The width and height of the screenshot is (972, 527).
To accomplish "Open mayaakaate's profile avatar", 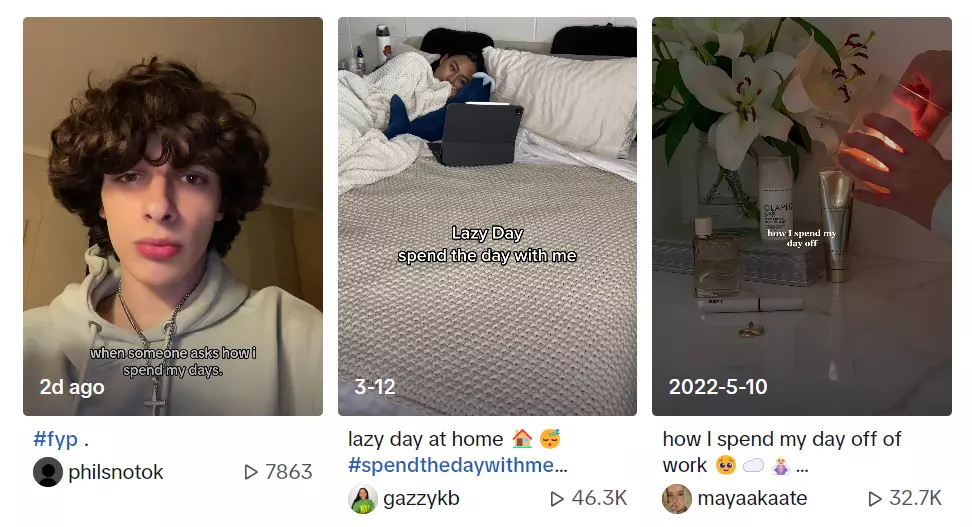I will (x=677, y=498).
